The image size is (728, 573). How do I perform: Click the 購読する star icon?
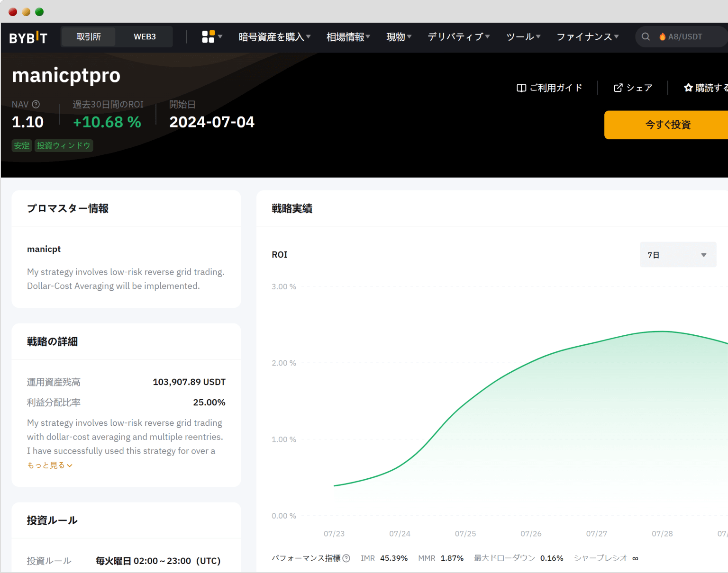click(688, 88)
